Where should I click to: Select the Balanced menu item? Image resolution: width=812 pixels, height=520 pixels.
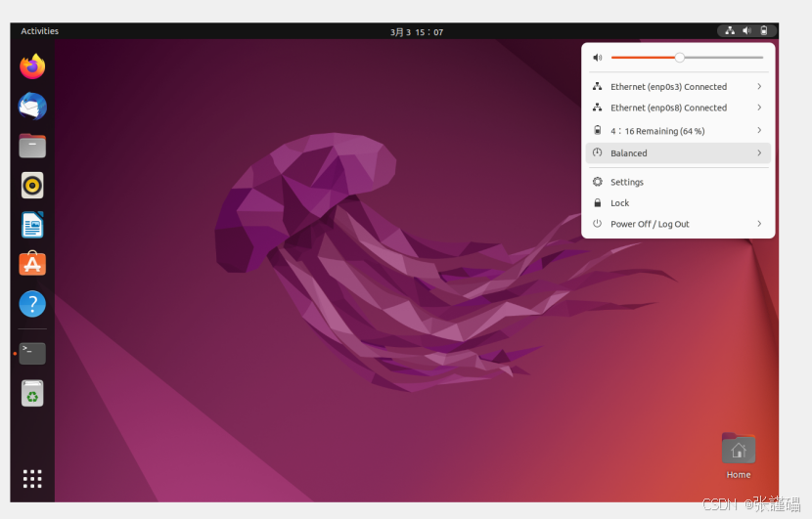(x=678, y=152)
